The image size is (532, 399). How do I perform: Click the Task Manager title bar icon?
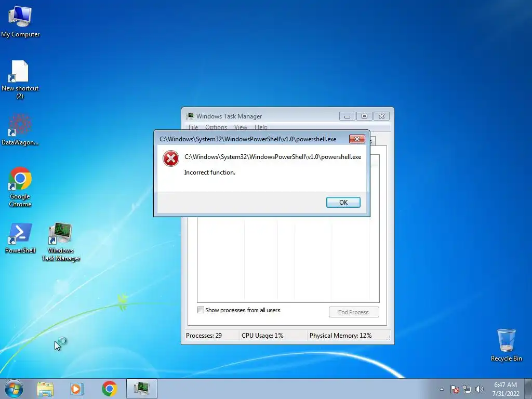tap(190, 116)
